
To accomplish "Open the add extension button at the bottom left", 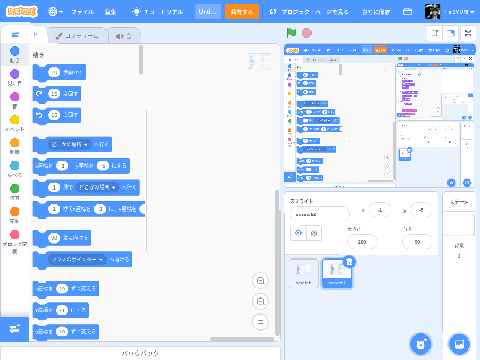I will click(14, 329).
